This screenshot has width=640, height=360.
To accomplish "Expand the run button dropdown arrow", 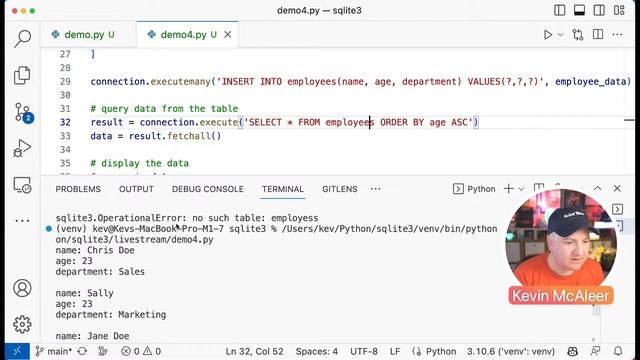I will (x=560, y=35).
